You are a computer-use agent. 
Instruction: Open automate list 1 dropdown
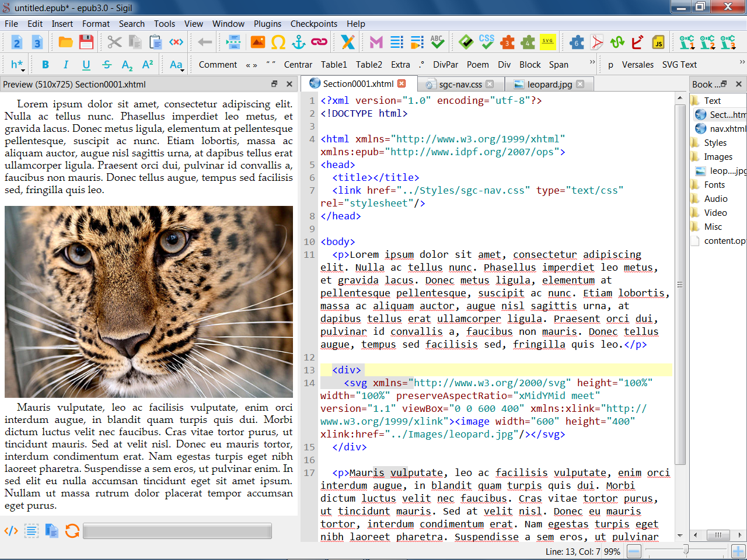(x=687, y=42)
